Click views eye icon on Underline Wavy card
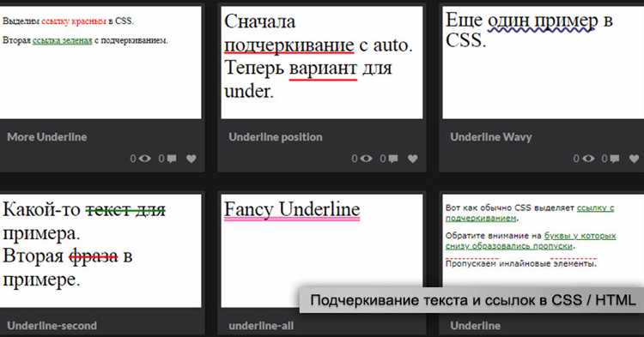The width and height of the screenshot is (644, 337). (x=588, y=159)
